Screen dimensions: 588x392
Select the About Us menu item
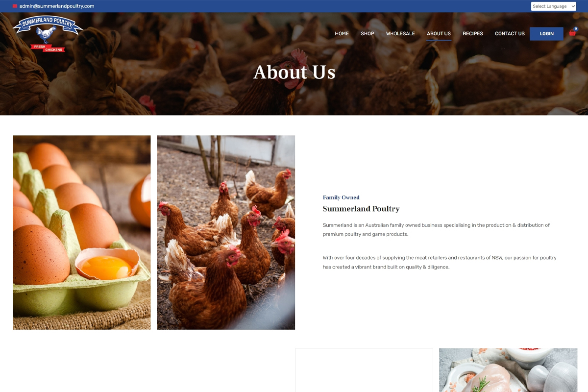(439, 34)
